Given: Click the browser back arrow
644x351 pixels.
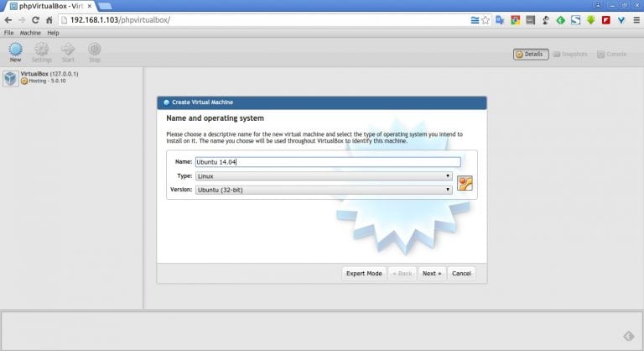Looking at the screenshot, I should point(8,20).
